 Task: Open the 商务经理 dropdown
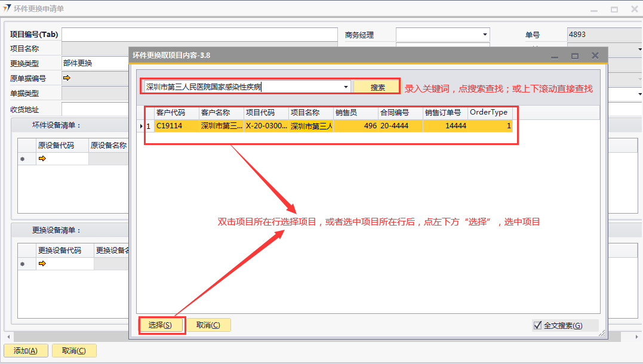485,35
